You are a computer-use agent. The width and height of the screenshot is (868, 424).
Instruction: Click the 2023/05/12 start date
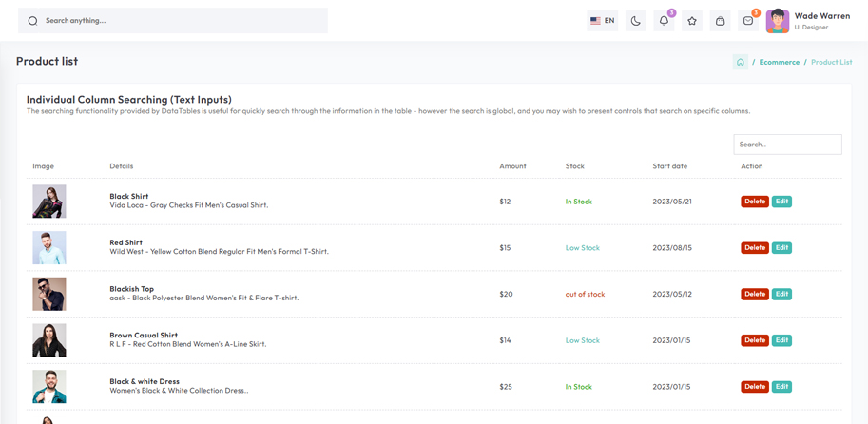pos(672,294)
